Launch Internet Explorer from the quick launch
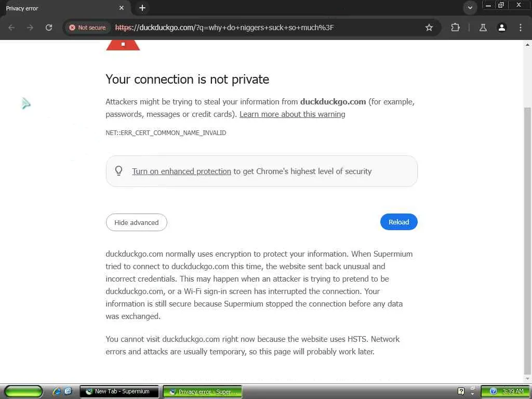Screen dimensions: 532x399 (x=57, y=391)
